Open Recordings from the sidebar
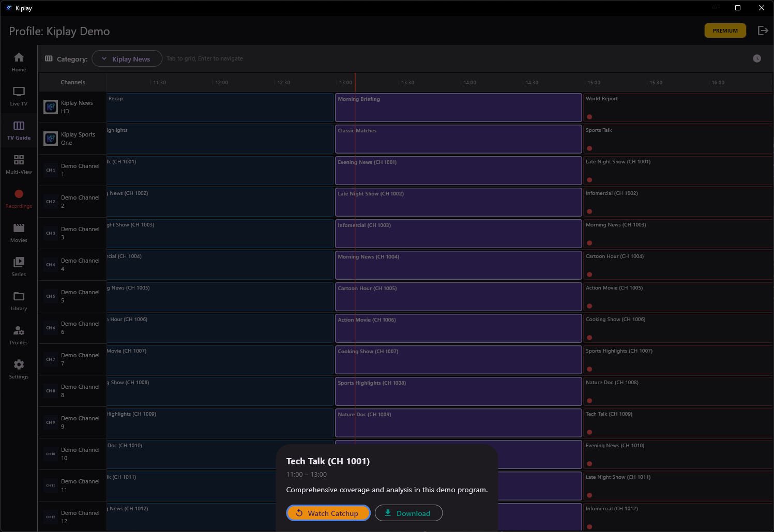The image size is (774, 532). pos(19,198)
